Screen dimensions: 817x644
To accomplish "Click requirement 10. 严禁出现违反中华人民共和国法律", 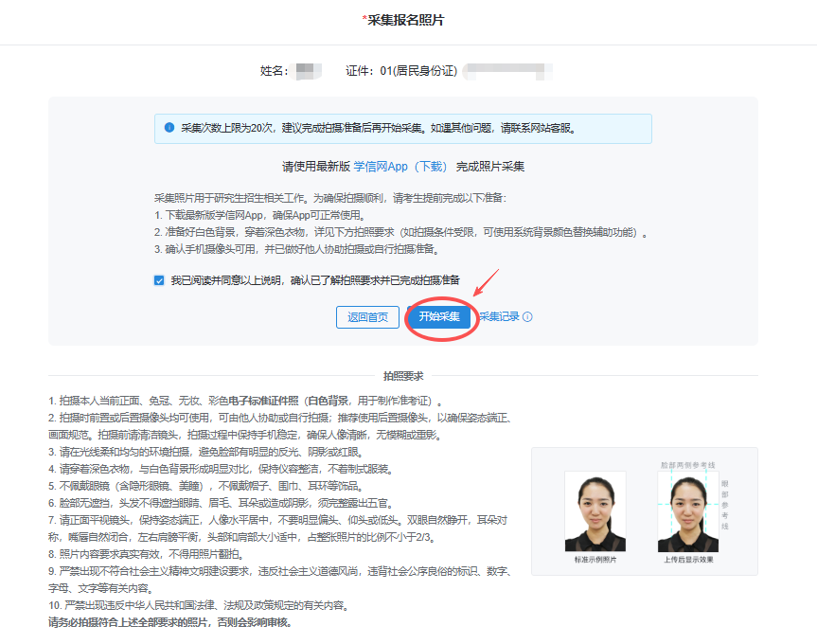I will click(199, 605).
